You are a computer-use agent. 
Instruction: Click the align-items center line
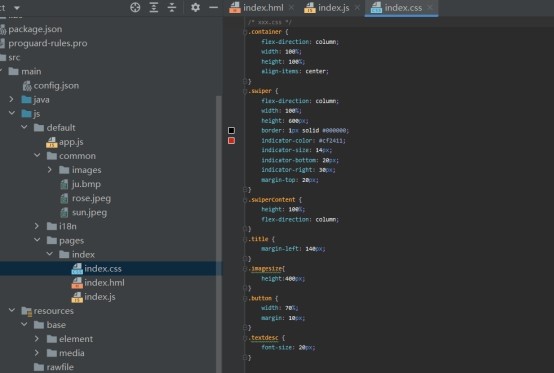coord(295,71)
